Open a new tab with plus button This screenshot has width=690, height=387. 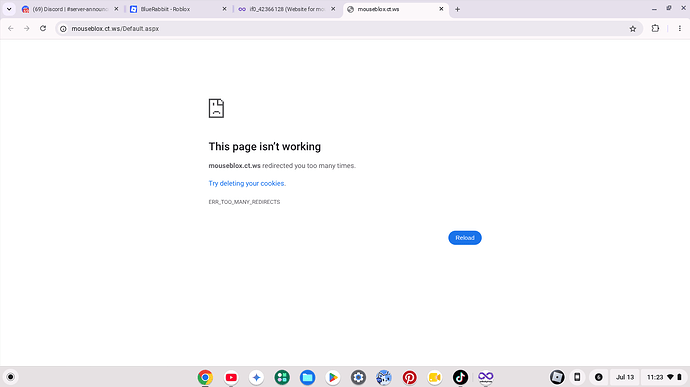[x=457, y=9]
